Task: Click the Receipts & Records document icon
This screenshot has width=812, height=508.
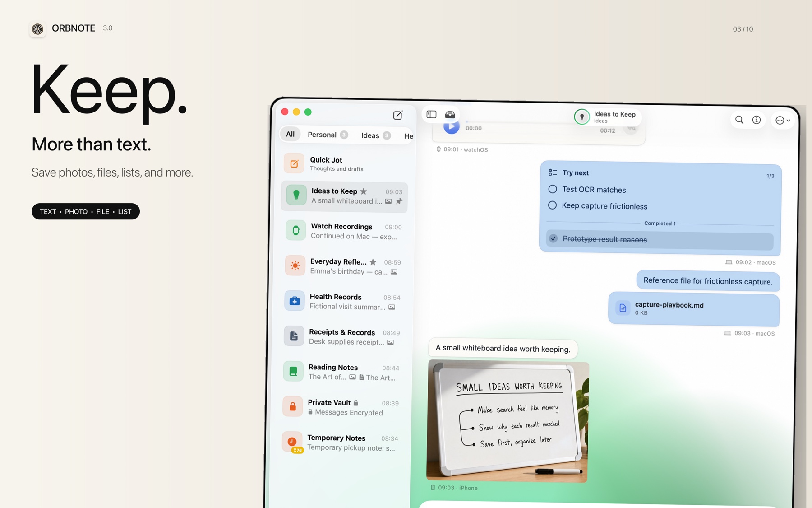Action: click(294, 336)
